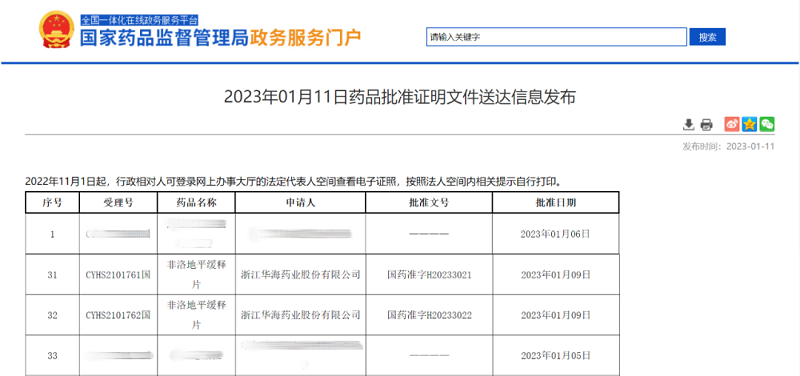Viewport: 800px width, 376px height.
Task: Click the 批准文号 column header
Action: coord(429,203)
